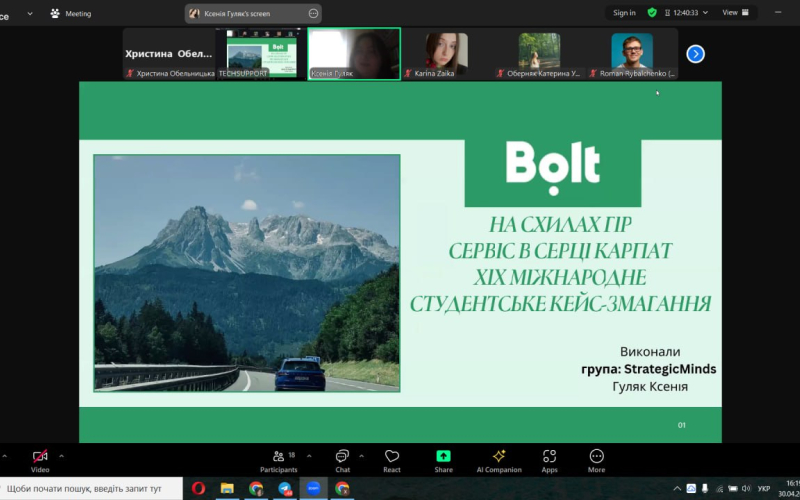Open React emoji reactions
This screenshot has height=500, width=800.
click(x=392, y=460)
